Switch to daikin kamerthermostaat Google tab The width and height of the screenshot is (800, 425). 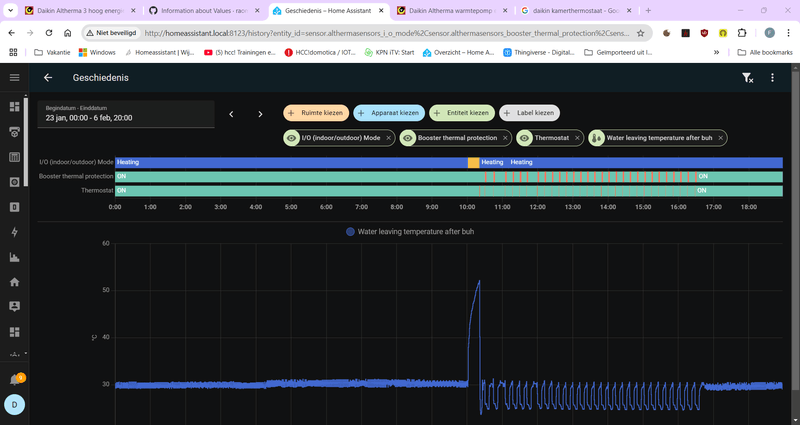577,10
